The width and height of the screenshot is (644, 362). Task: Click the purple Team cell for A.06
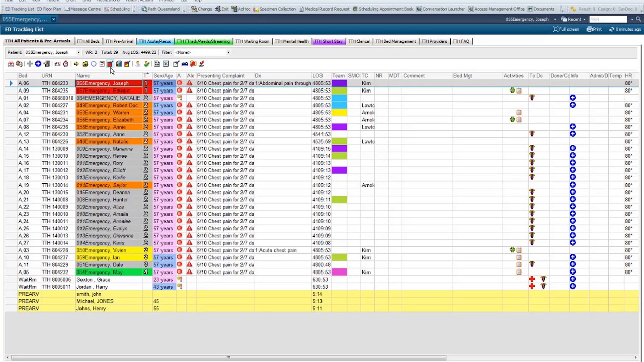point(339,83)
